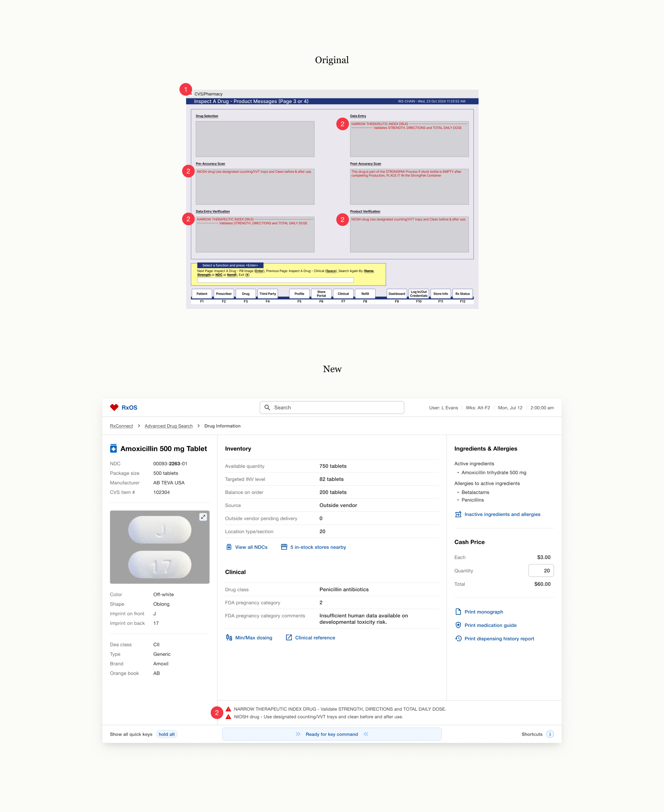Select the Dashboard F9 function tab
This screenshot has height=812, width=664.
(397, 294)
